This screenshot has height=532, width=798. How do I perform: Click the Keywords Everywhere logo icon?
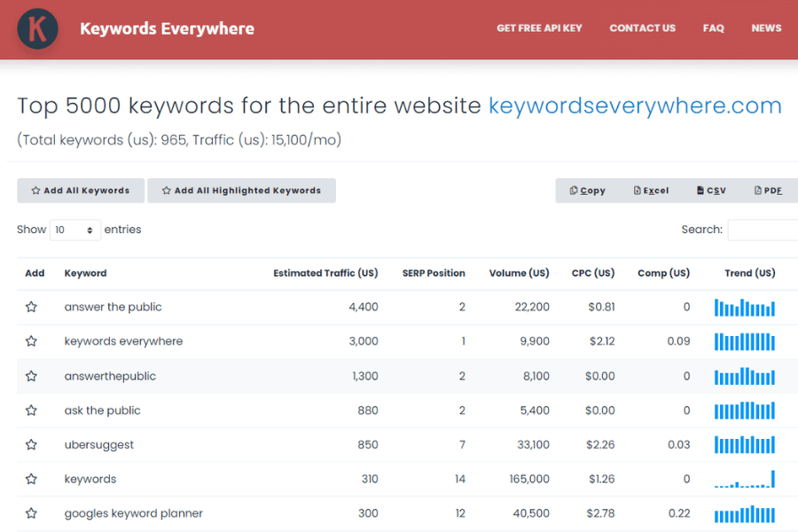37,28
